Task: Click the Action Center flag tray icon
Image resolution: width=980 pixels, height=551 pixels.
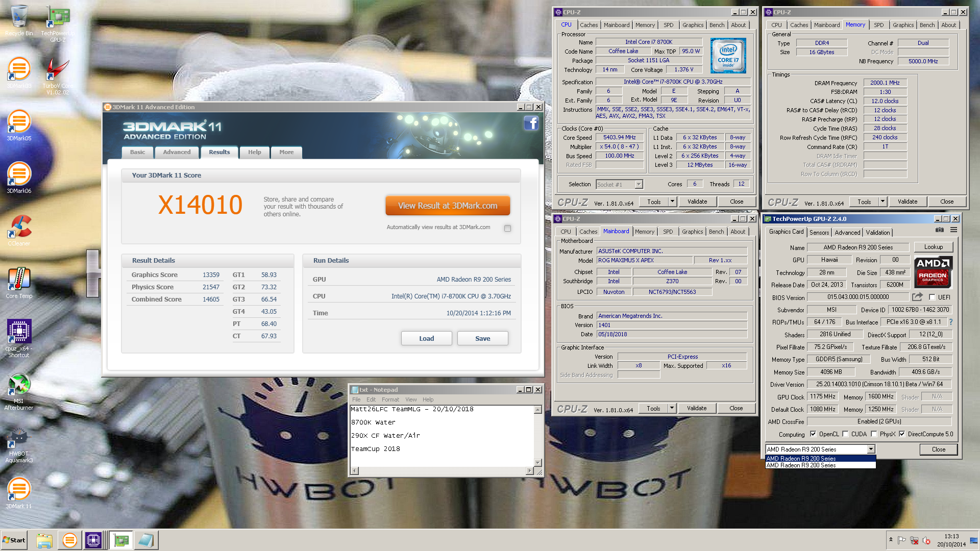Action: coord(901,540)
